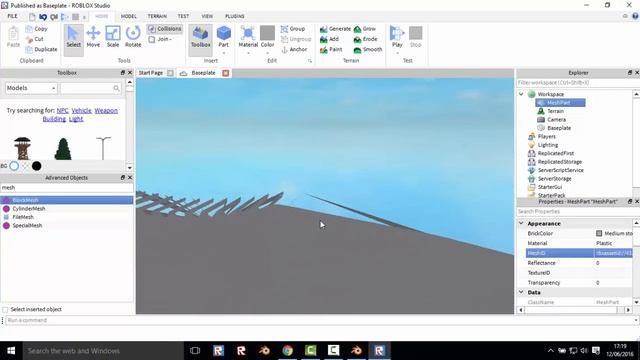The width and height of the screenshot is (640, 360).
Task: Click the Weapon search suggestion link
Action: click(x=106, y=111)
